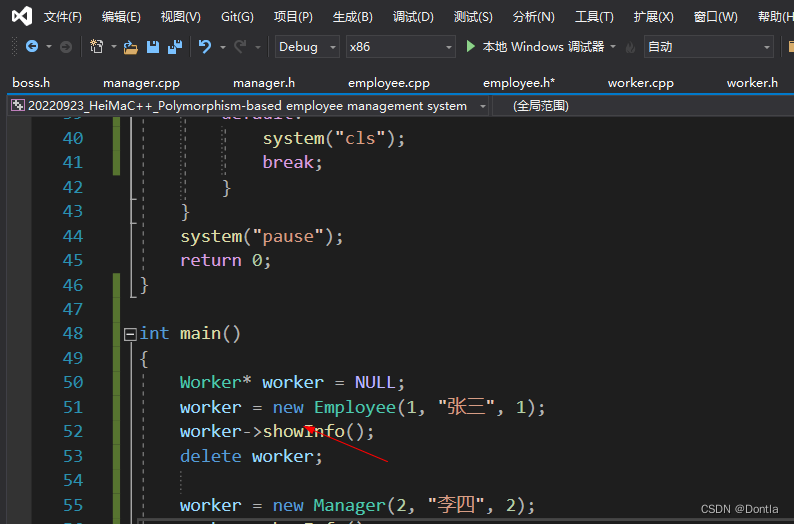Click the system("cls") code line
This screenshot has height=524, width=794.
[334, 138]
